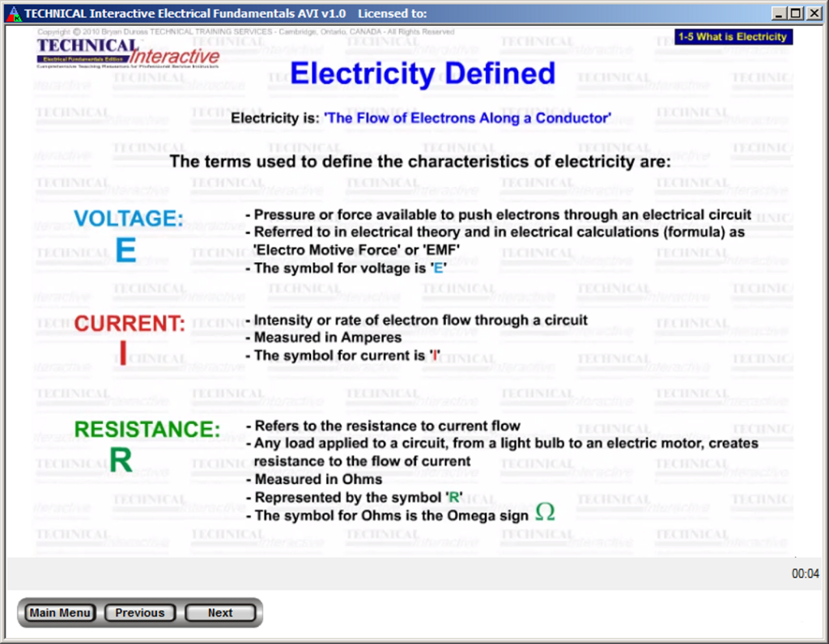Click the RESISTANCE: heading

point(147,429)
